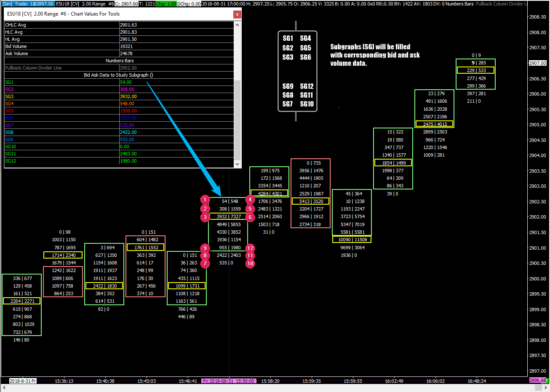Click the 16:02:49 time axis label

coord(394,381)
